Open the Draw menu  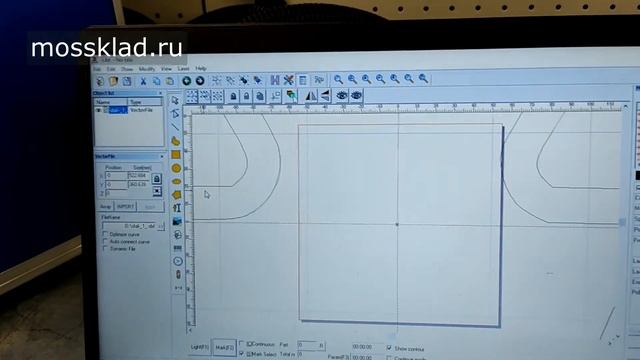(127, 69)
